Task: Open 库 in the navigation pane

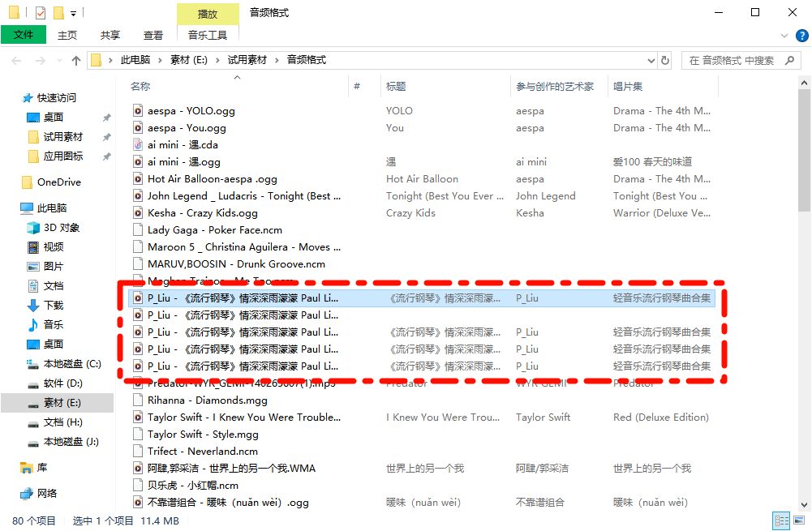Action: [42, 468]
